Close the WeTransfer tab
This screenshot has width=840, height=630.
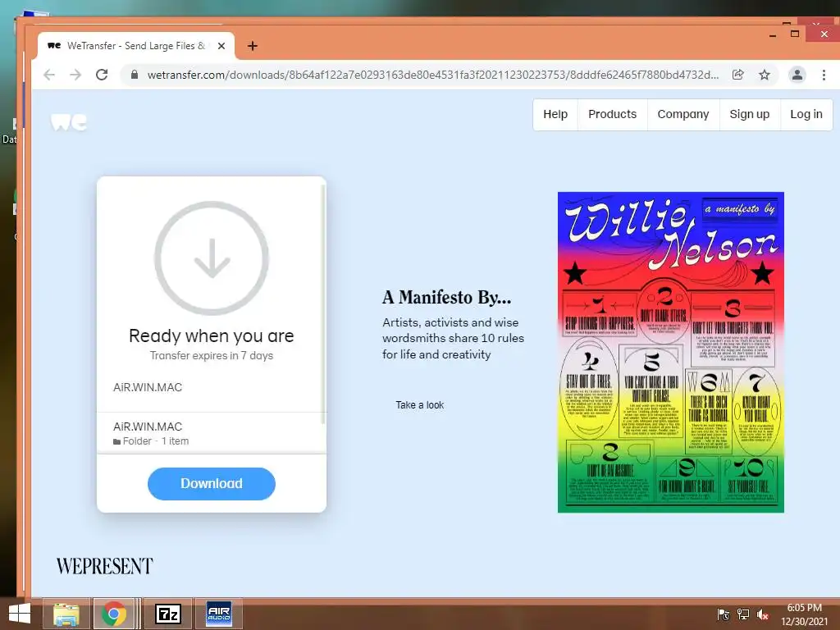click(221, 46)
